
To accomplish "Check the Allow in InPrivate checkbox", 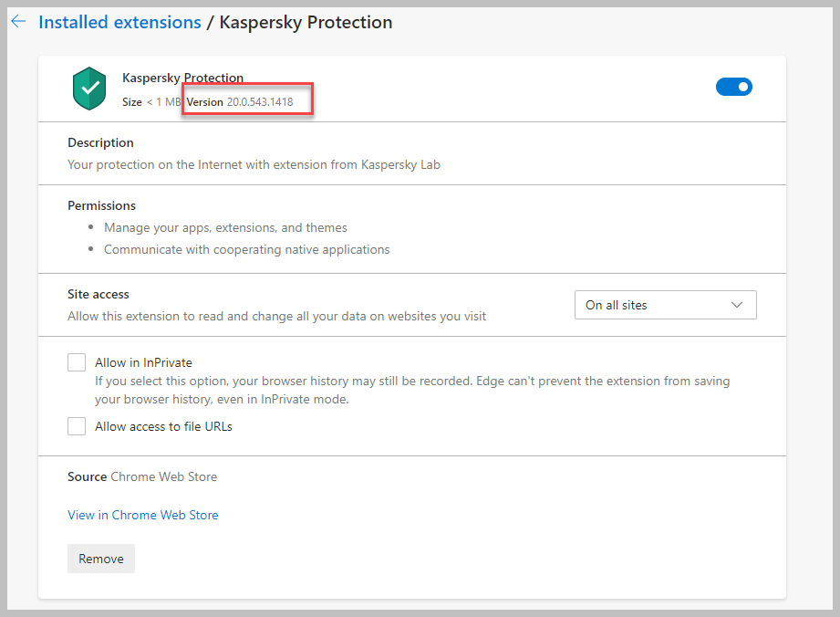I will 77,362.
